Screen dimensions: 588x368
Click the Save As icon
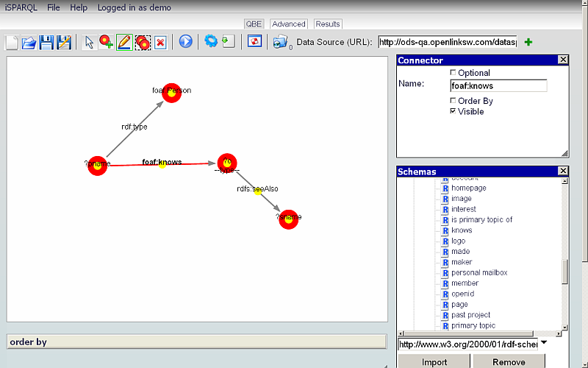pyautogui.click(x=64, y=42)
